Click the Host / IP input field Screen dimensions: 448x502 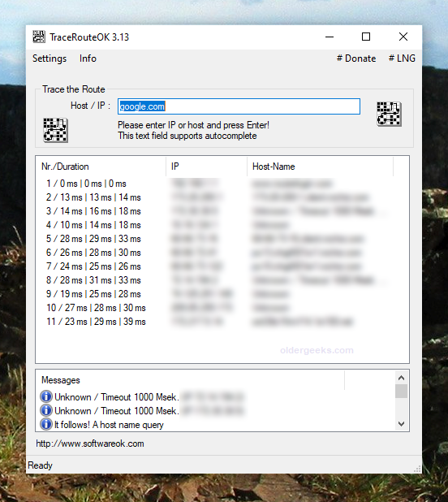coord(239,106)
